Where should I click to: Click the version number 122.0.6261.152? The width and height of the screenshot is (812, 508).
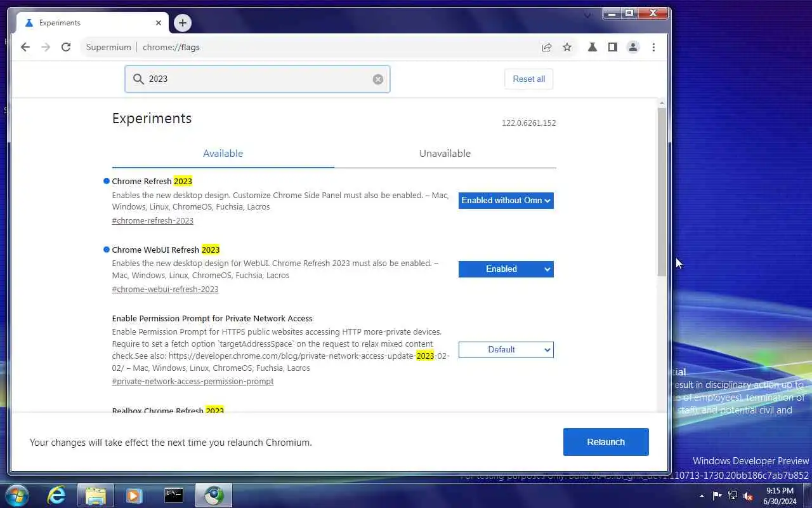pyautogui.click(x=528, y=123)
